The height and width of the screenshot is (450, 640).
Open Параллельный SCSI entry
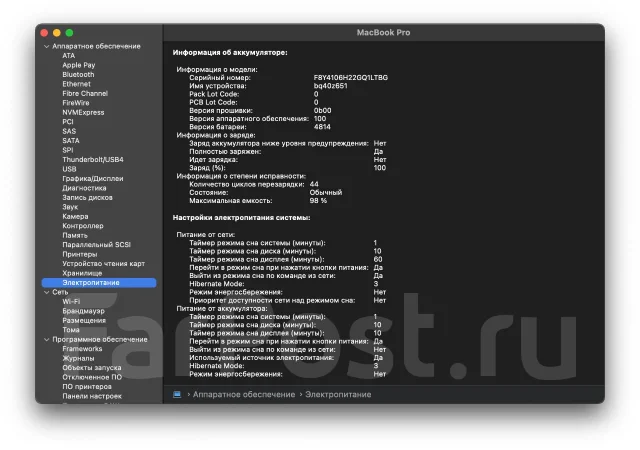tap(96, 245)
